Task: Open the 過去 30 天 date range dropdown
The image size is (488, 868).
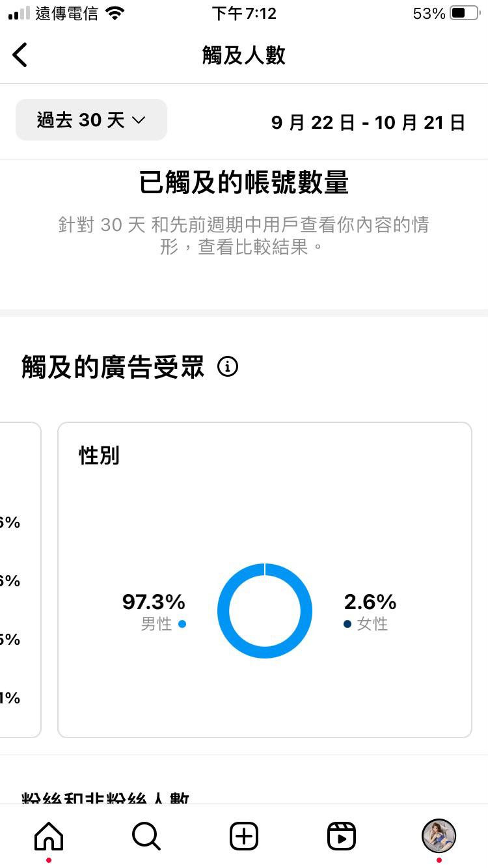Action: point(91,120)
